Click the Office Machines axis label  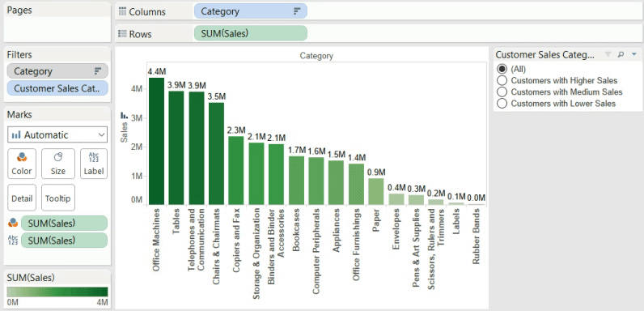156,240
